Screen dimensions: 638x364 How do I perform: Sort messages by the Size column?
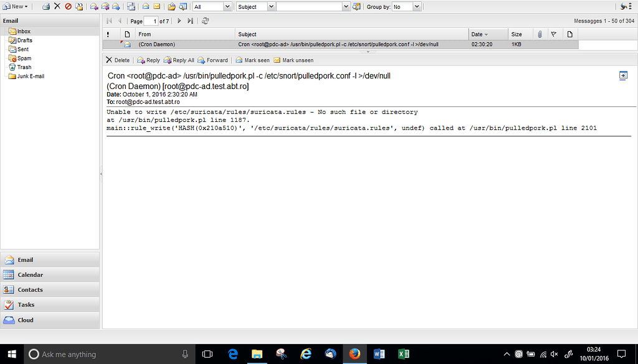point(520,34)
